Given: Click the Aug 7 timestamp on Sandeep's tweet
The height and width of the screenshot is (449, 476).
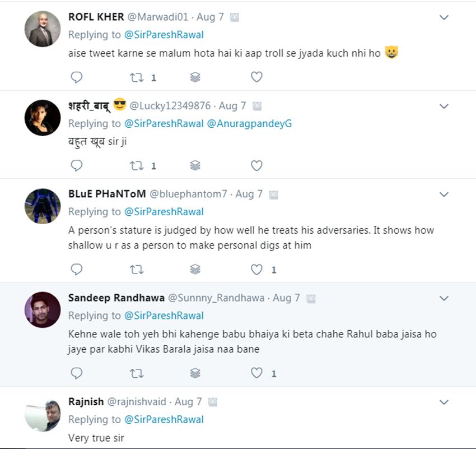Looking at the screenshot, I should pyautogui.click(x=286, y=298).
